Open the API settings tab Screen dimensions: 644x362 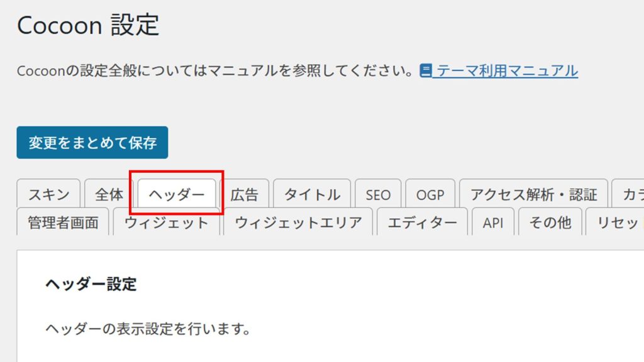[493, 222]
